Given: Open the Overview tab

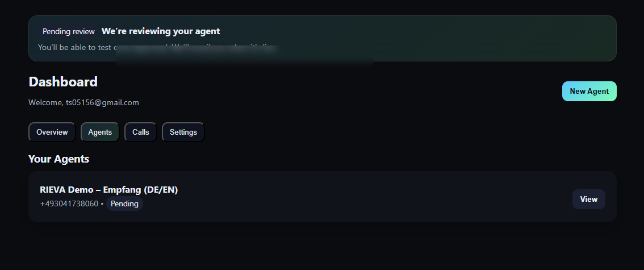Looking at the screenshot, I should tap(52, 132).
